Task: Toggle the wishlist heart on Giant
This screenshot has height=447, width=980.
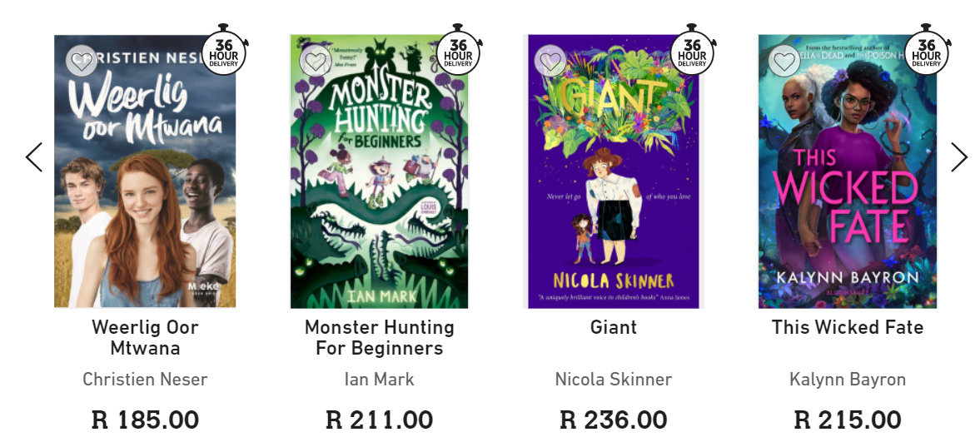Action: [550, 61]
